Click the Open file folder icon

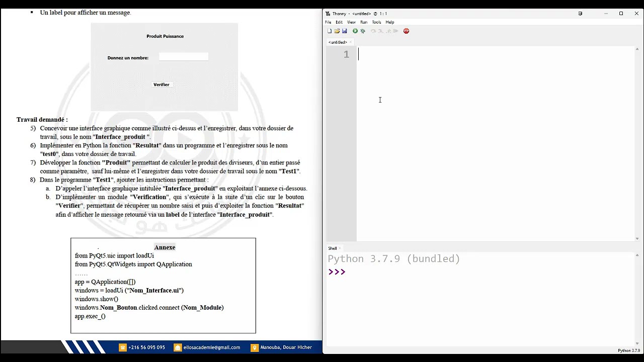click(x=337, y=31)
